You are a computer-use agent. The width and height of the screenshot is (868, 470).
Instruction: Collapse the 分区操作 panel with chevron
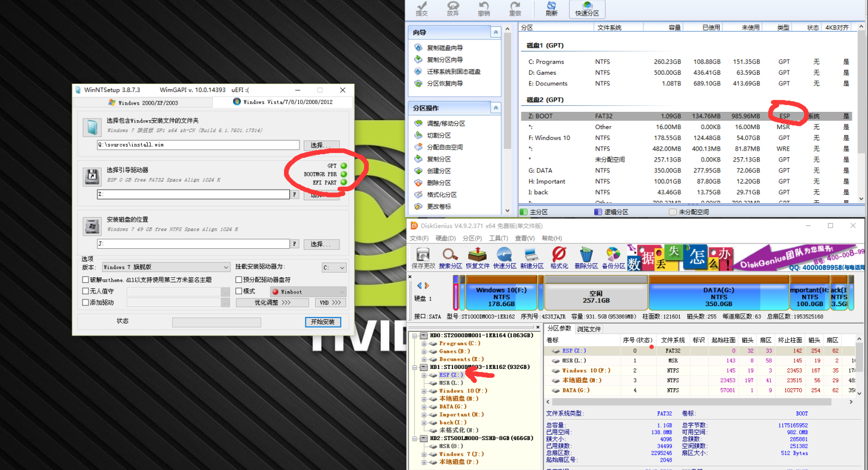coord(496,108)
